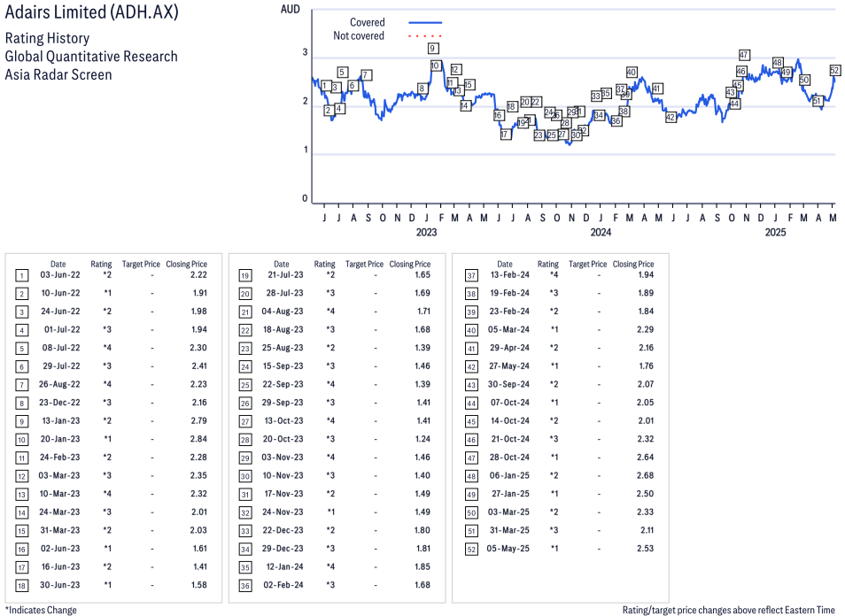Click the numbered box 1 beside 03-Jun-22

[21, 275]
